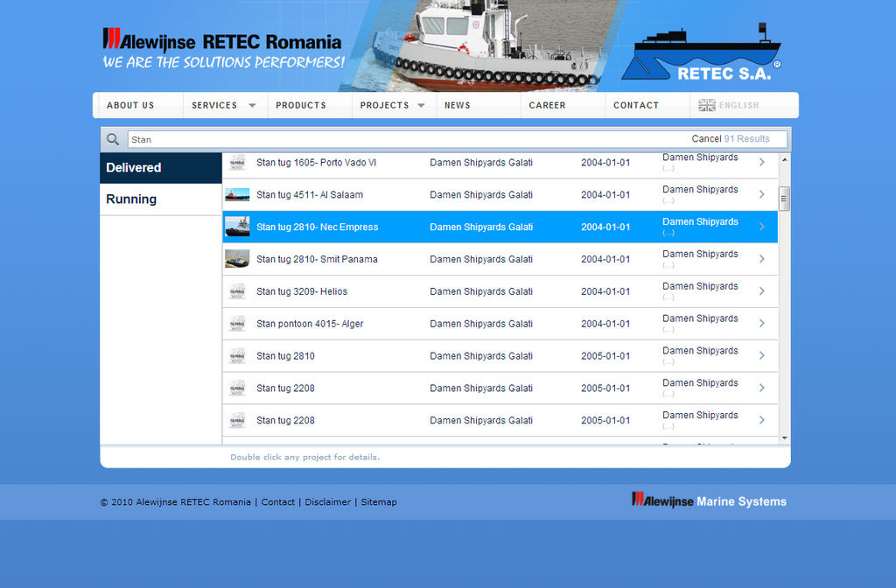Click the "91 Results" count text

point(747,139)
